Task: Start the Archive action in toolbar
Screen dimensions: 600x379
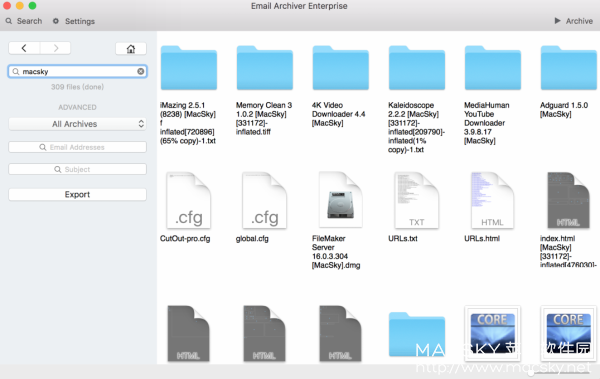Action: tap(574, 21)
